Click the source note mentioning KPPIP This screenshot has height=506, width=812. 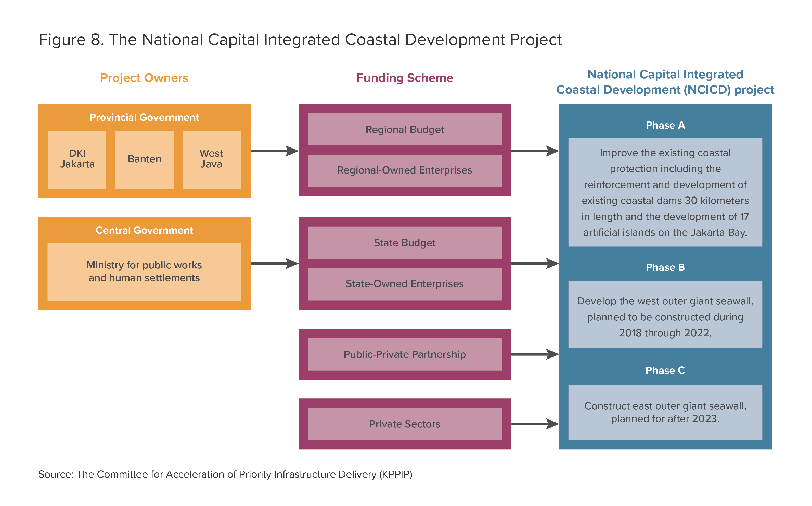tap(225, 475)
